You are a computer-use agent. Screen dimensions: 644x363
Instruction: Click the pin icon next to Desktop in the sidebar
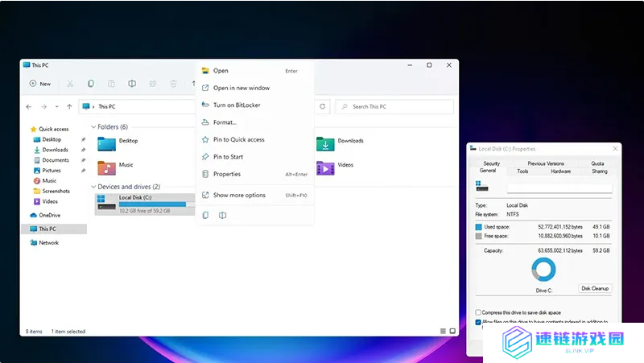point(84,139)
